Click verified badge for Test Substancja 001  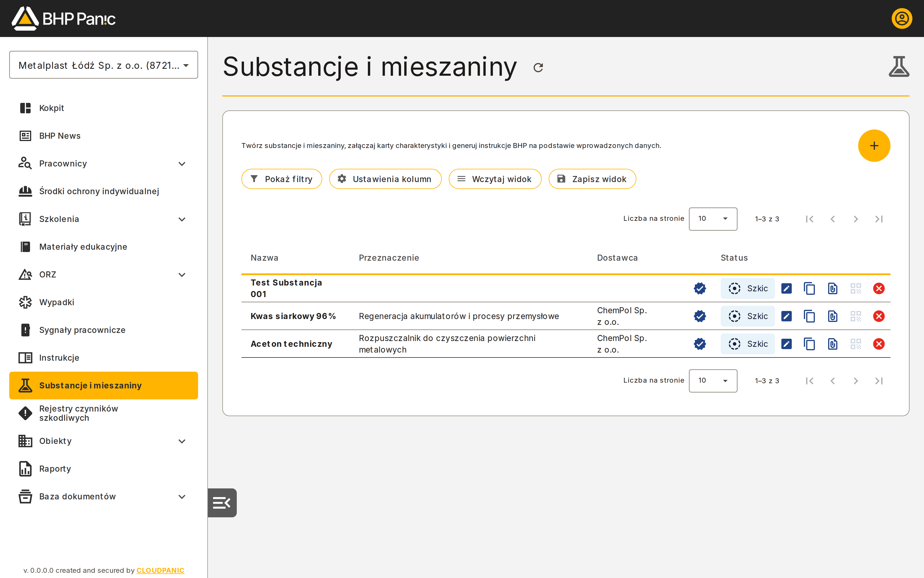click(x=699, y=288)
